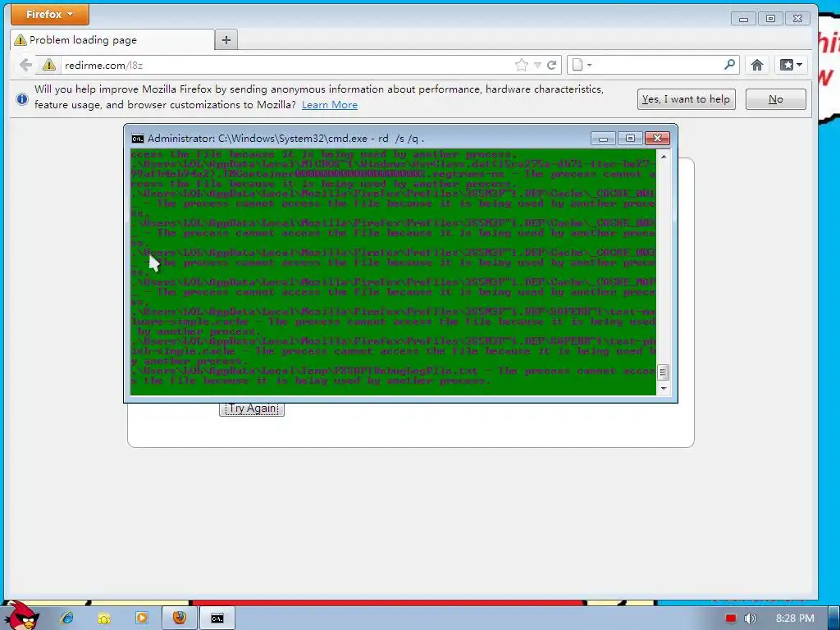The width and height of the screenshot is (840, 630).
Task: Open Windows Media Player from taskbar
Action: [x=141, y=619]
